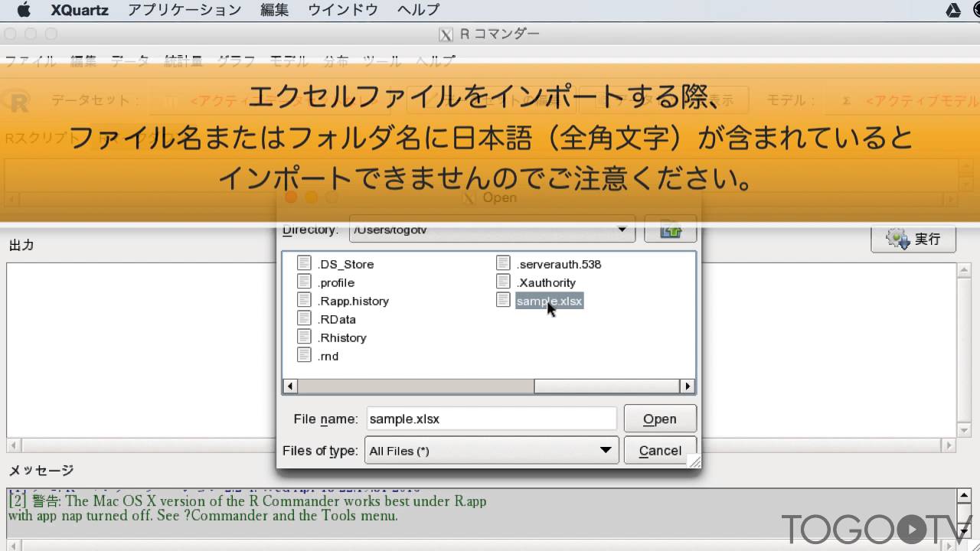Go up one directory with folder icon
Viewport: 980px width, 551px height.
[x=671, y=230]
